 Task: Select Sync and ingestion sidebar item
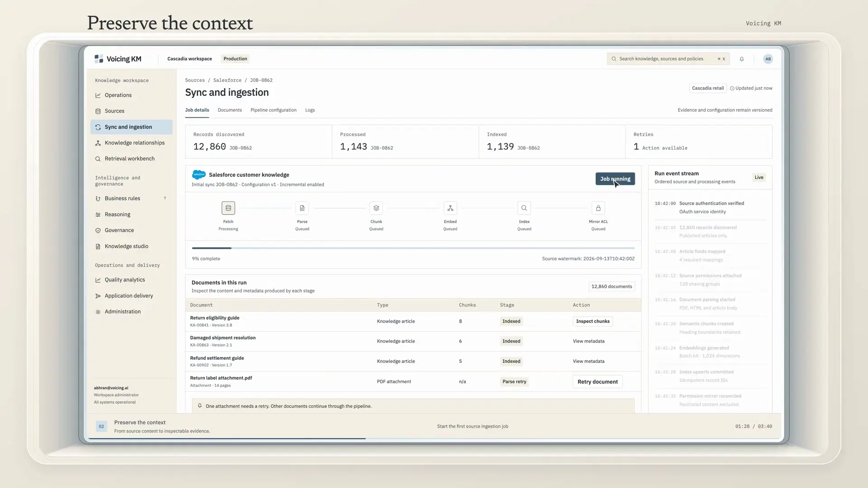click(131, 127)
